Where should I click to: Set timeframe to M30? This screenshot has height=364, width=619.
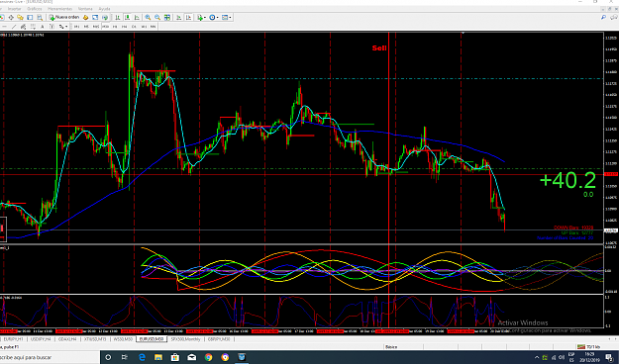[x=105, y=27]
